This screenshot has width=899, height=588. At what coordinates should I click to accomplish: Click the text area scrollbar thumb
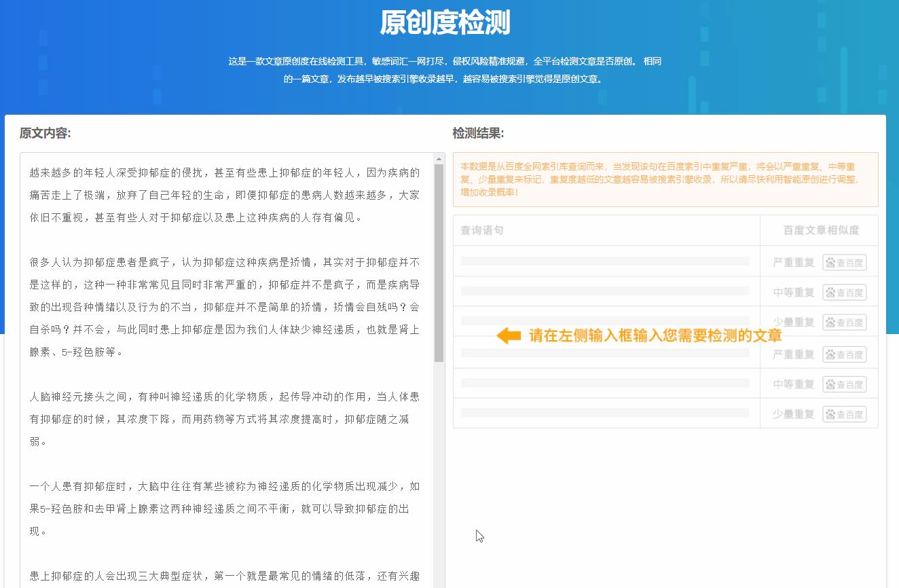pyautogui.click(x=439, y=263)
